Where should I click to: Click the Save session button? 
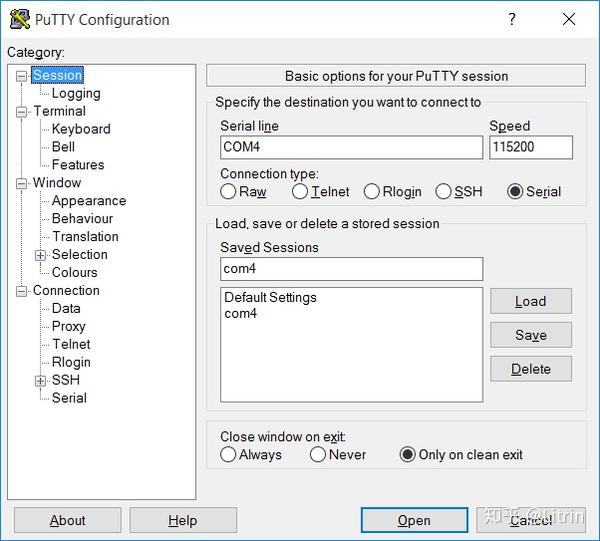point(531,335)
